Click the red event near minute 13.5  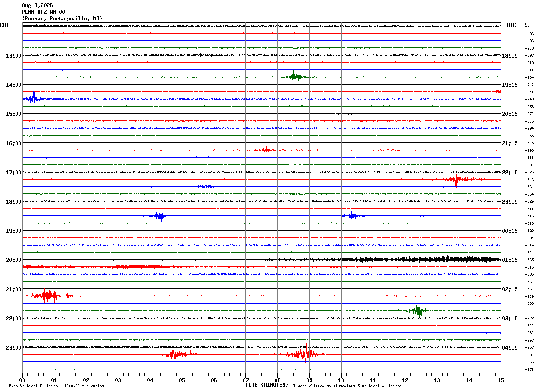tap(457, 179)
